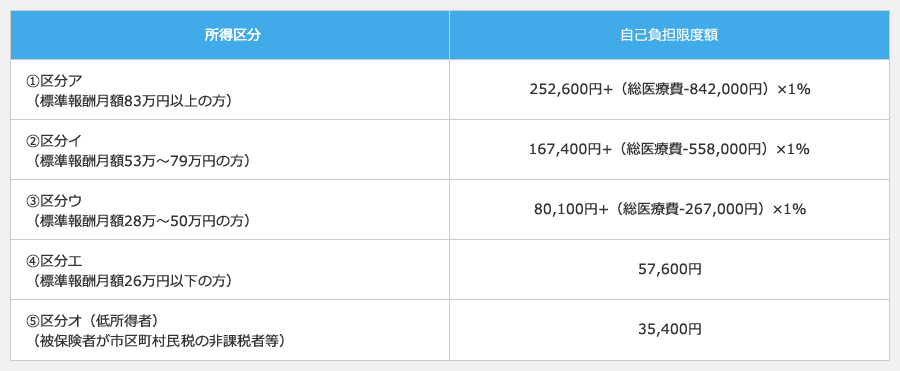Select the ③区分ウ row label
The image size is (900, 371).
click(x=50, y=200)
